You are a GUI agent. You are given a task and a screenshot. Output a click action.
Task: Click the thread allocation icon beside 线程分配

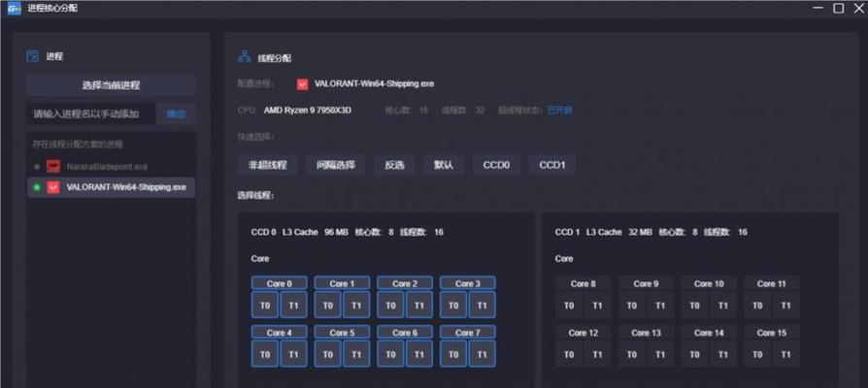pos(244,57)
